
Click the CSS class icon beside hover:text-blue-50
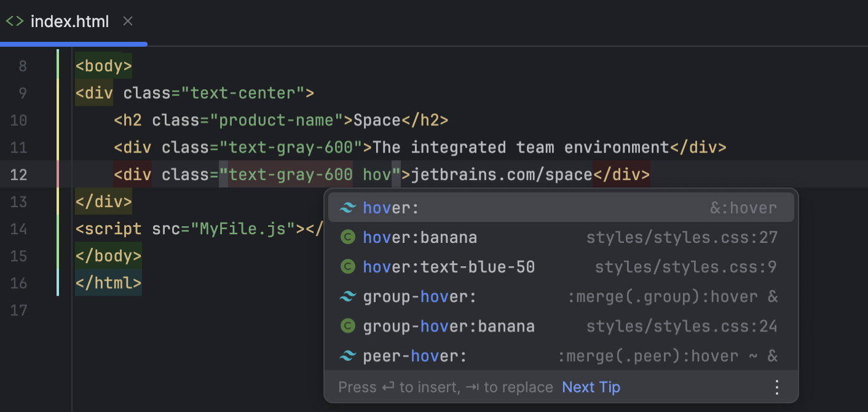[348, 266]
